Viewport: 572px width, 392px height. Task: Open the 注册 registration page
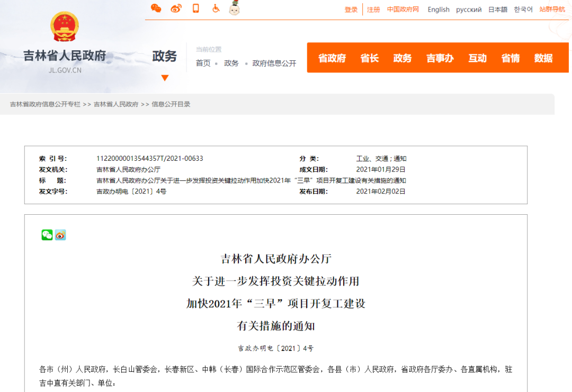[373, 9]
